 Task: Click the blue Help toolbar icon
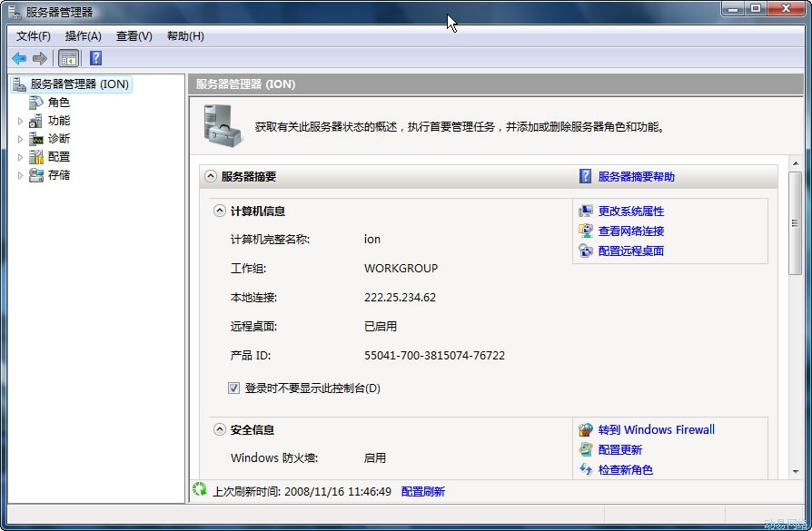[95, 59]
